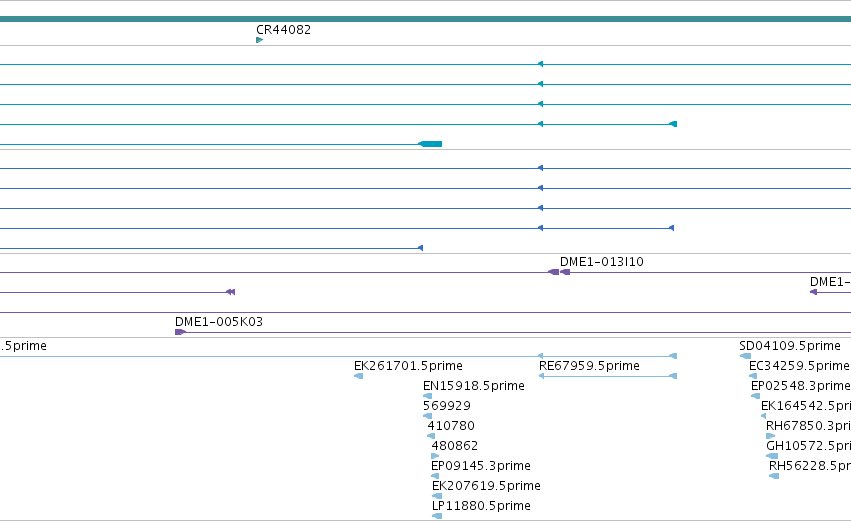851x521 pixels.
Task: Click the thick teal exon block on the fifth teal transcript
Action: (x=430, y=144)
